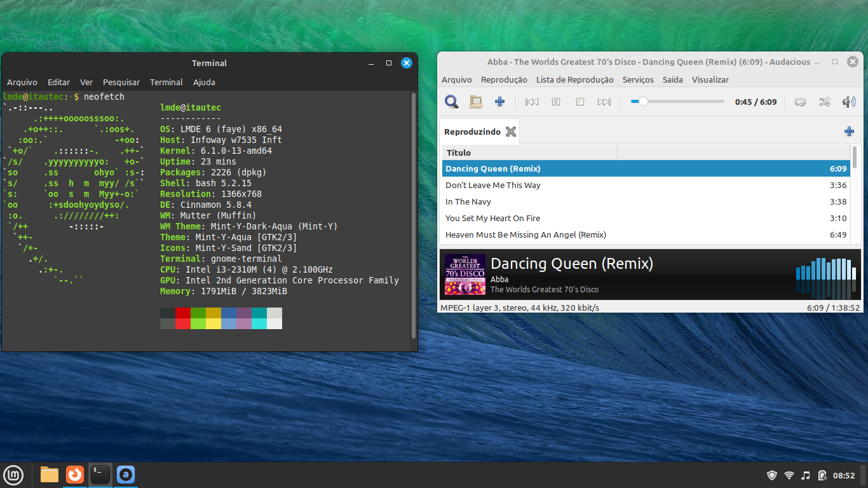Stop playback in Audacious
Viewport: 868px width, 488px height.
[x=580, y=102]
